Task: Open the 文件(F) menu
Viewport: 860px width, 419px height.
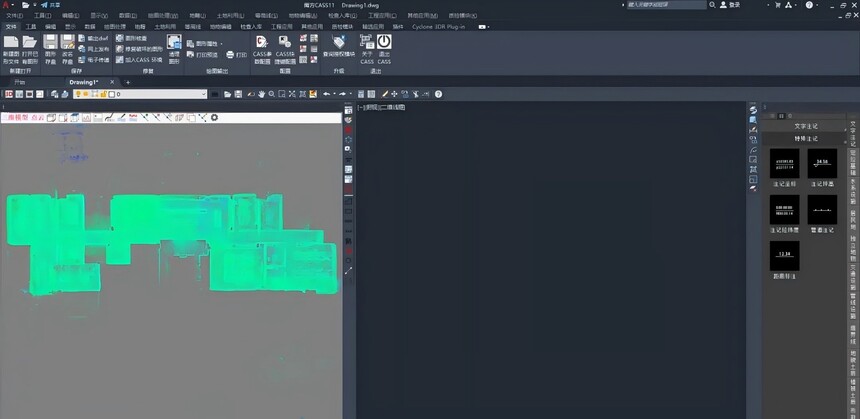Action: (x=14, y=15)
